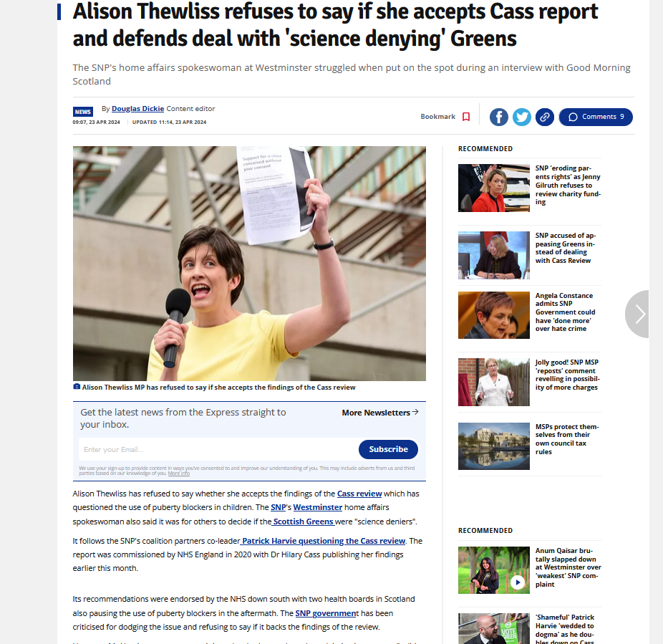This screenshot has width=663, height=644.
Task: Open author Douglas Dickie's profile
Action: point(138,109)
